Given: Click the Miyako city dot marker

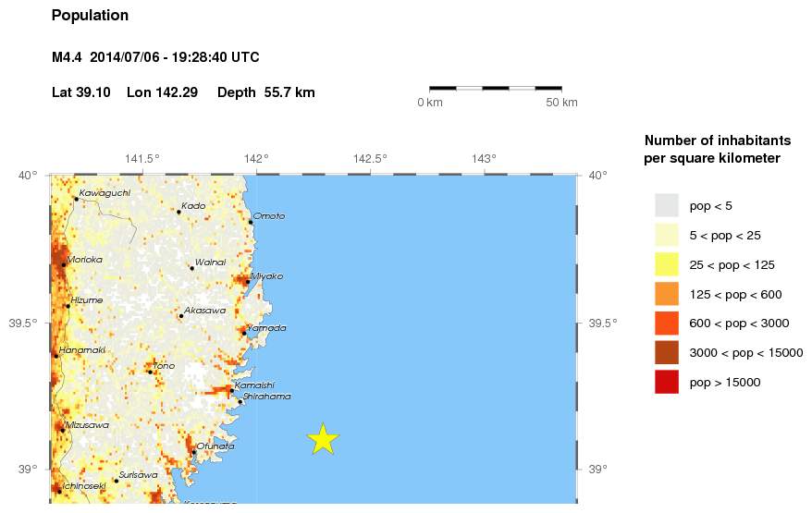Looking at the screenshot, I should [x=248, y=282].
